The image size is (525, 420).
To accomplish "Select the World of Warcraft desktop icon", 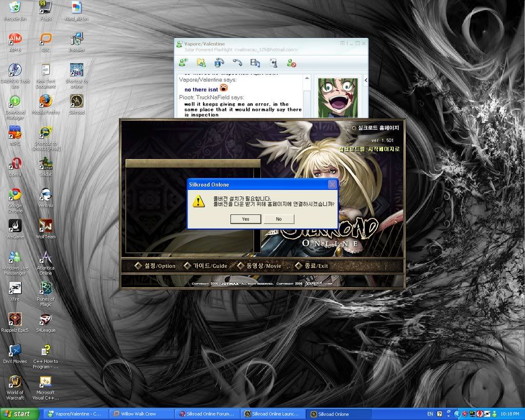I will pyautogui.click(x=15, y=388).
